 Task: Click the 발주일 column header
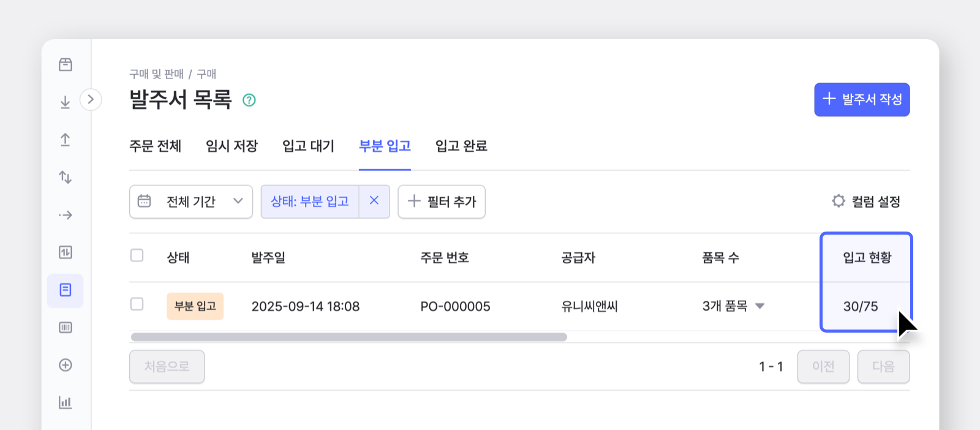click(268, 257)
